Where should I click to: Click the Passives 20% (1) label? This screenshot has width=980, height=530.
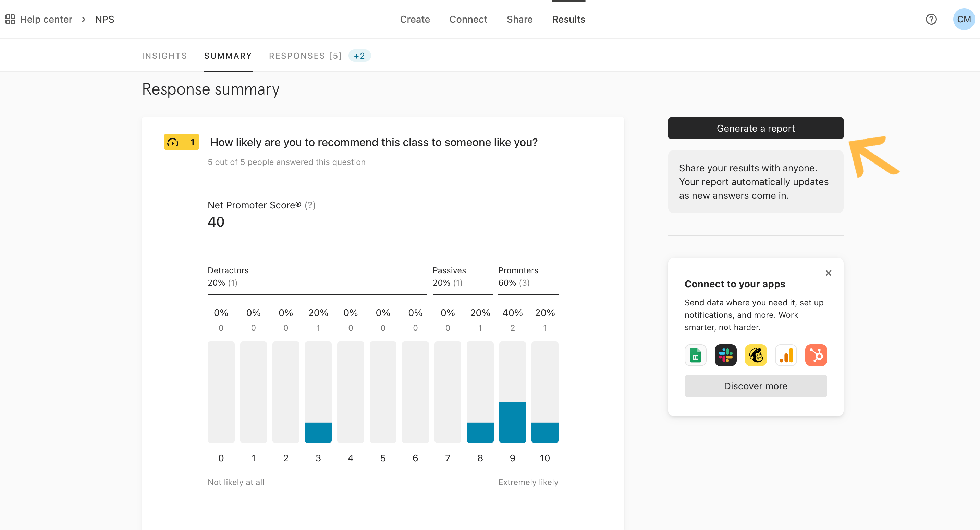[x=449, y=276]
